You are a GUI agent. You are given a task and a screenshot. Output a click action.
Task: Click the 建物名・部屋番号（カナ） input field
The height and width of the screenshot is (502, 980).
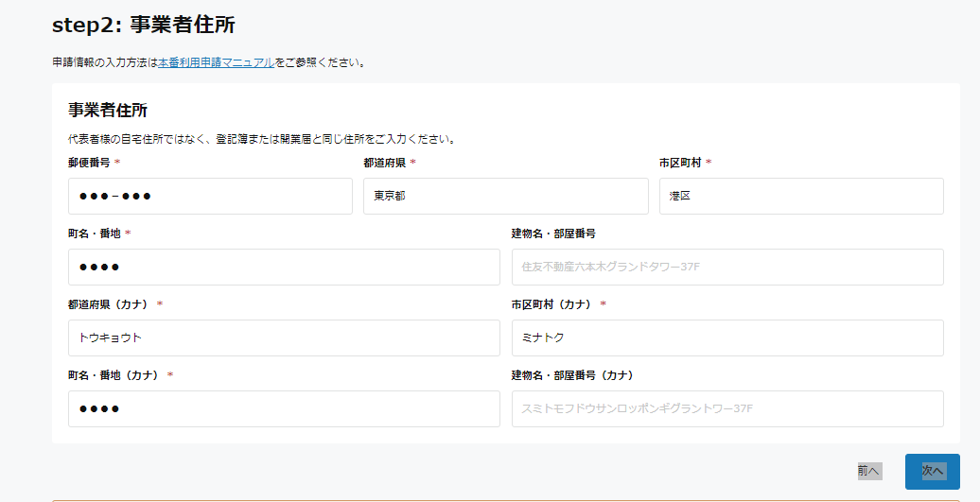[x=726, y=408]
